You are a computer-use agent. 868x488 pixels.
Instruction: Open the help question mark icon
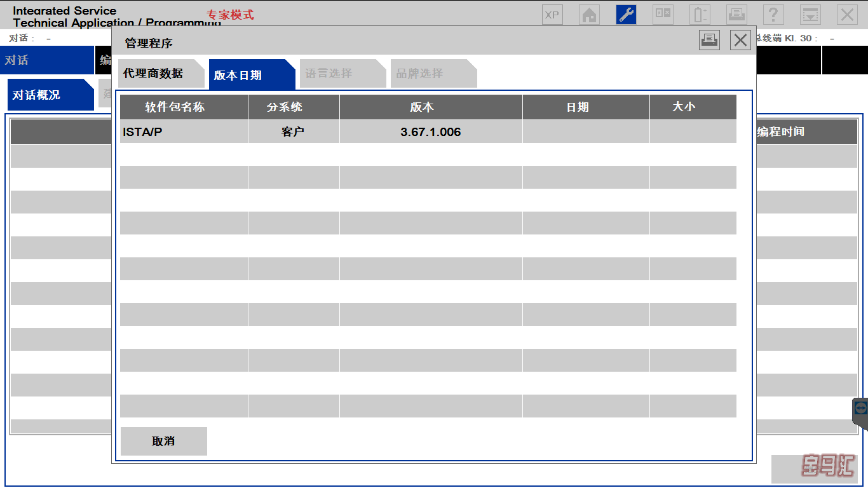click(773, 15)
